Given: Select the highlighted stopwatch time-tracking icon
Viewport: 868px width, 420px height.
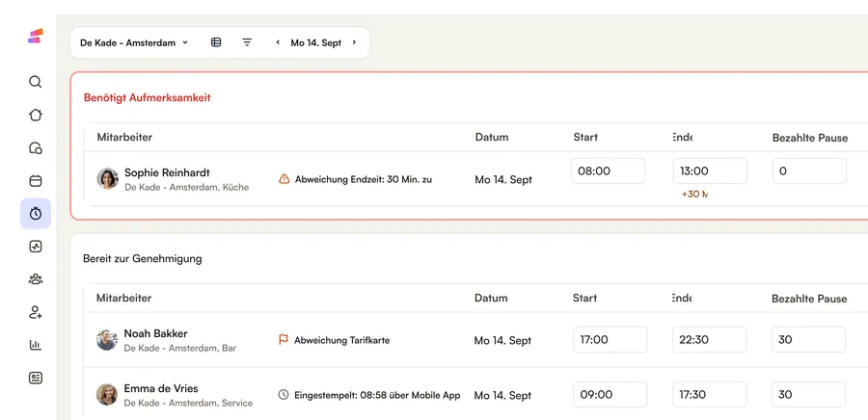Looking at the screenshot, I should [x=36, y=213].
